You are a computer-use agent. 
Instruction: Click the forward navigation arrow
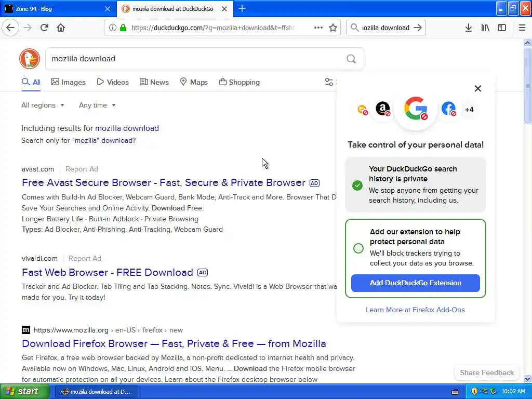(28, 28)
